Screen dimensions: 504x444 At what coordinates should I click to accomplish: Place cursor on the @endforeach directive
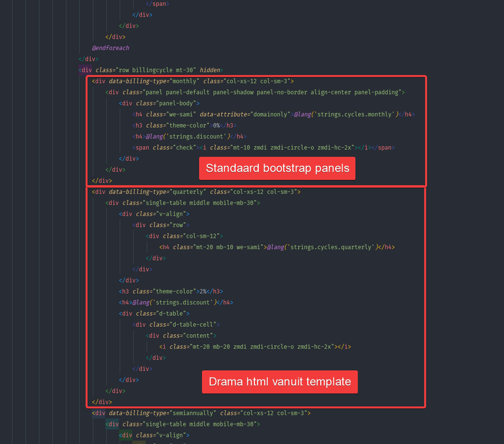click(110, 48)
